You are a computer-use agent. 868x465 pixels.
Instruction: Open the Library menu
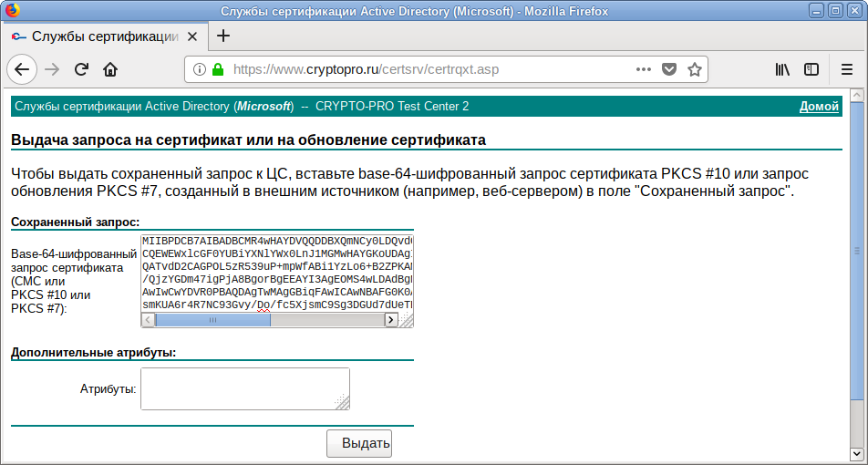(782, 69)
